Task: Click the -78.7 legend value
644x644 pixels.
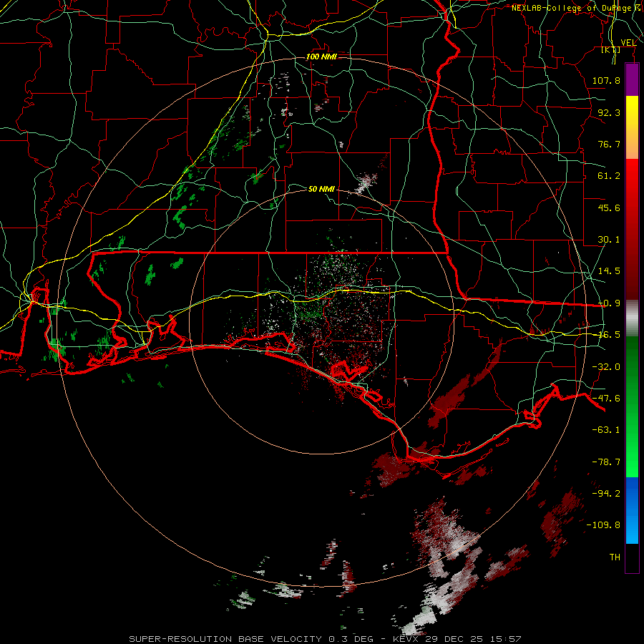Action: point(606,462)
